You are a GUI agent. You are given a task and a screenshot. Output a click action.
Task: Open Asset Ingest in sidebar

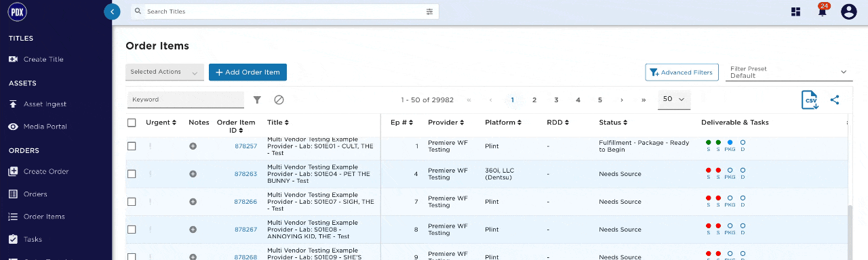45,104
